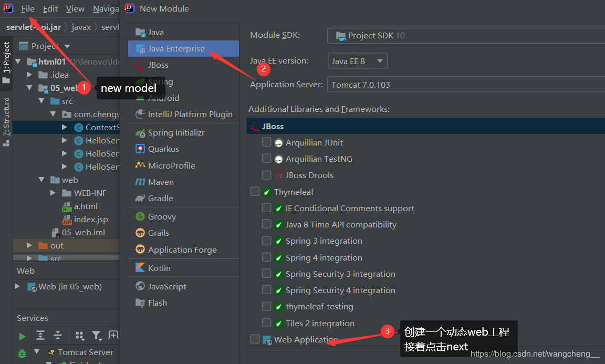Tick JBoss Drools checkbox
Viewport: 605px width, 364px height.
[x=266, y=175]
